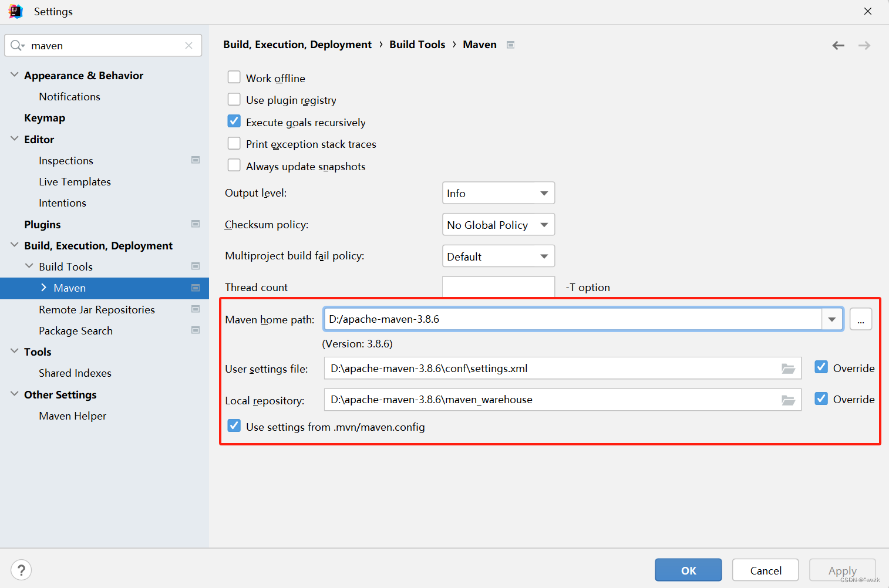The height and width of the screenshot is (588, 889).
Task: Click the IntelliJ IDEA logo in title bar
Action: [15, 11]
